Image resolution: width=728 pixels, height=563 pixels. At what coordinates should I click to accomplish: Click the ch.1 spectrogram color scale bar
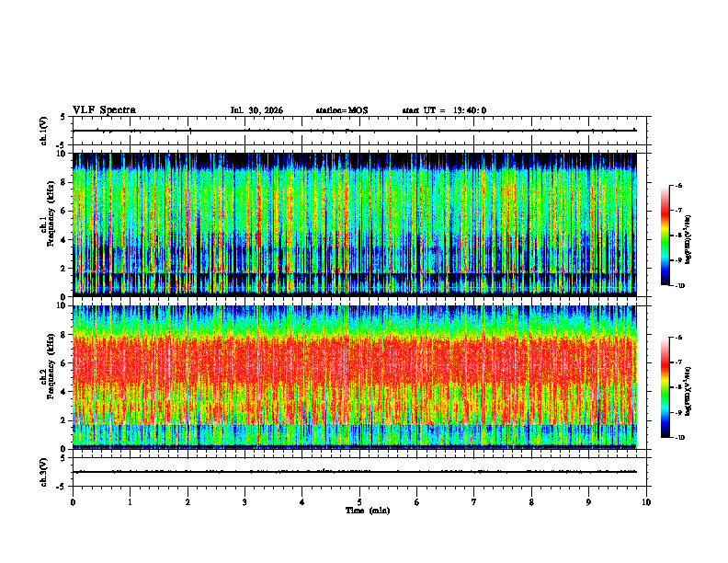665,236
